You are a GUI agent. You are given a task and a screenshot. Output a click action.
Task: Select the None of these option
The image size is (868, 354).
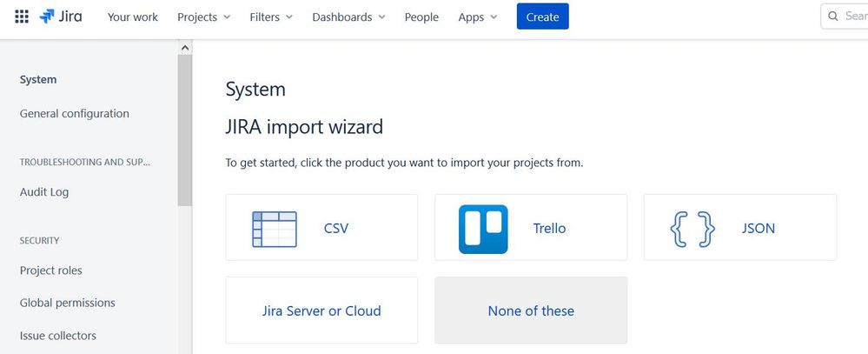(x=531, y=311)
